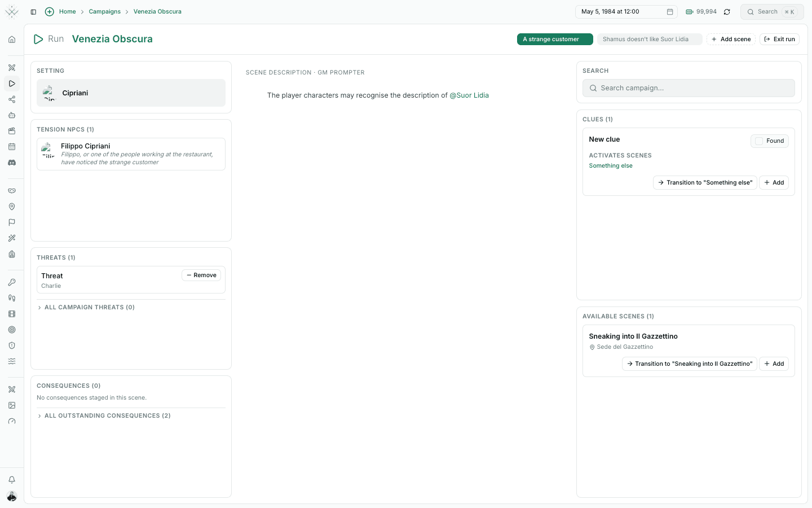The width and height of the screenshot is (812, 508).
Task: Click Transition to "Sneaking into Il Gazzettino"
Action: (x=689, y=364)
